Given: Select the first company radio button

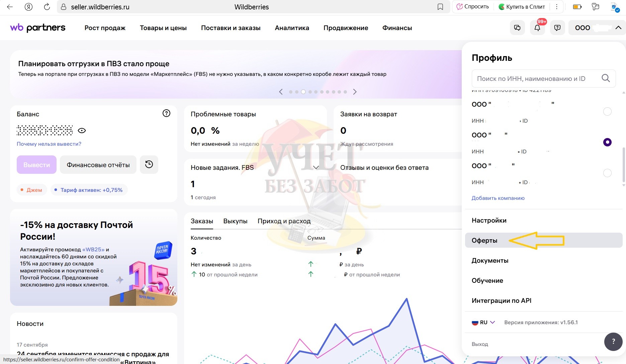Looking at the screenshot, I should [607, 112].
